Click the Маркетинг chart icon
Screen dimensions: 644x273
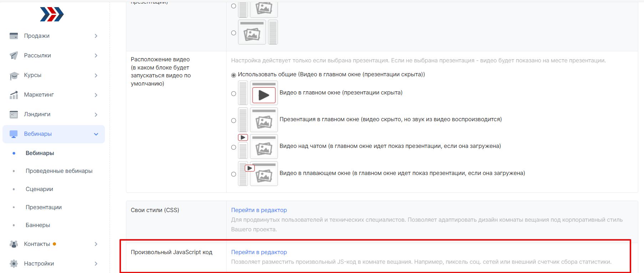click(x=14, y=95)
